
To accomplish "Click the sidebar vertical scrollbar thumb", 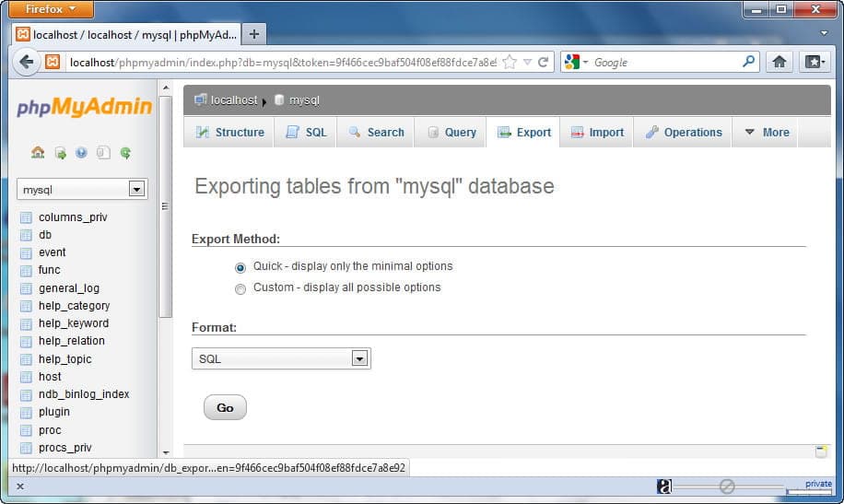I will click(x=165, y=206).
